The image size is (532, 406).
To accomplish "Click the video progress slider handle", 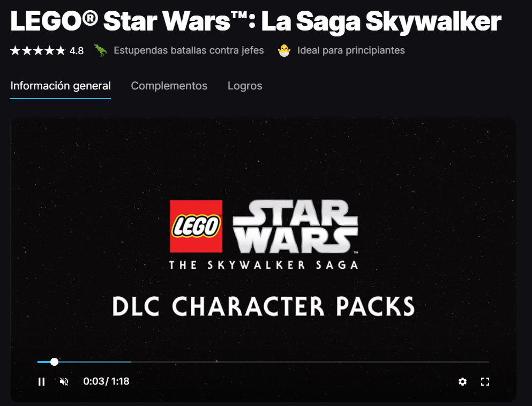I will tap(54, 362).
